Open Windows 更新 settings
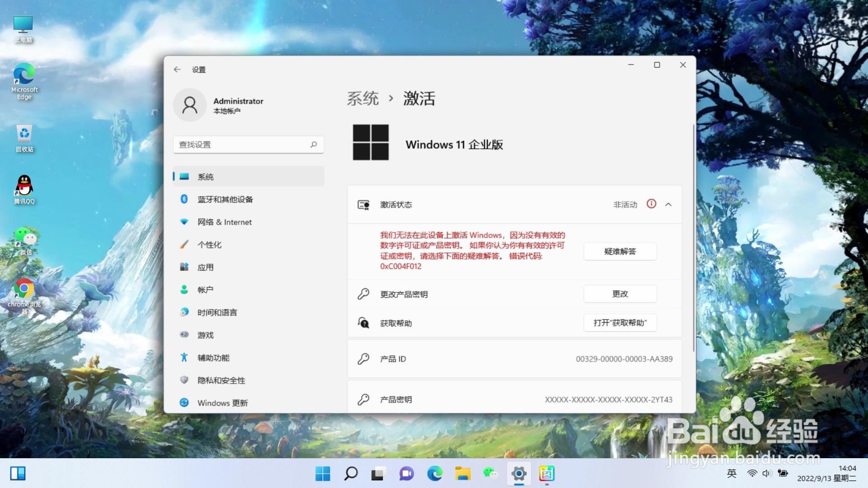The width and height of the screenshot is (868, 488). [248, 403]
